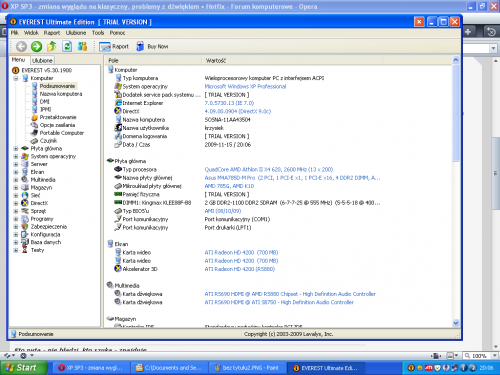500x375 pixels.
Task: Open the ATI Radeon HD 4200 (RS880) link
Action: click(x=240, y=269)
